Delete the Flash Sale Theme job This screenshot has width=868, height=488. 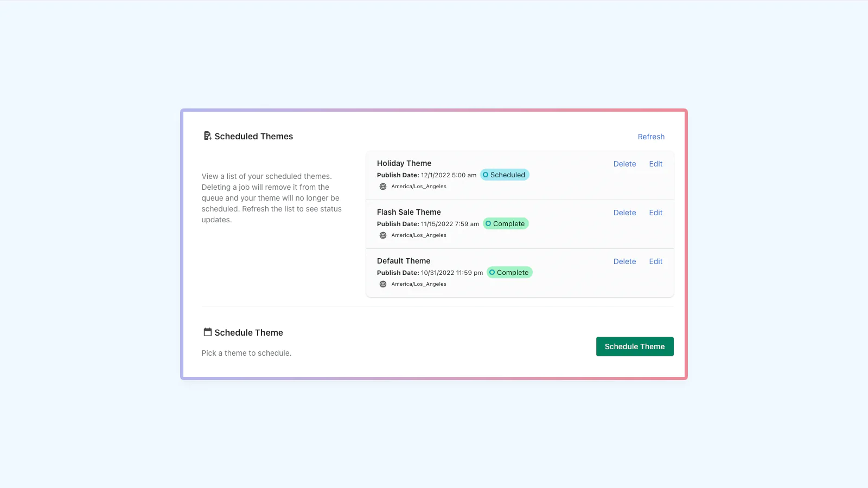click(624, 213)
